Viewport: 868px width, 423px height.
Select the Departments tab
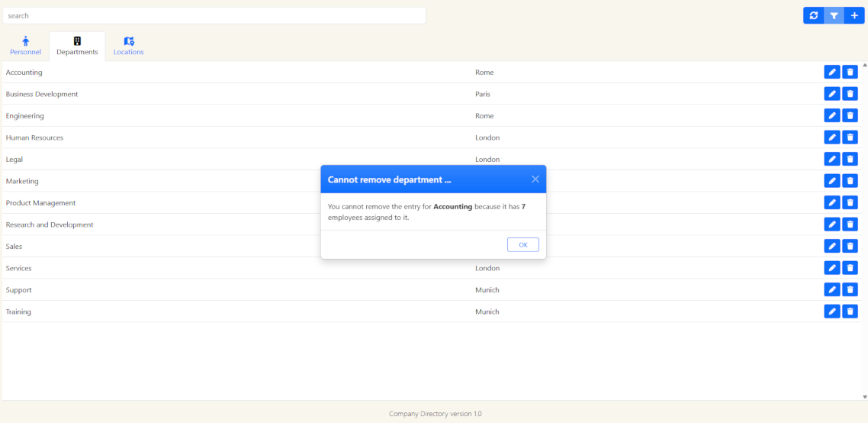(77, 46)
